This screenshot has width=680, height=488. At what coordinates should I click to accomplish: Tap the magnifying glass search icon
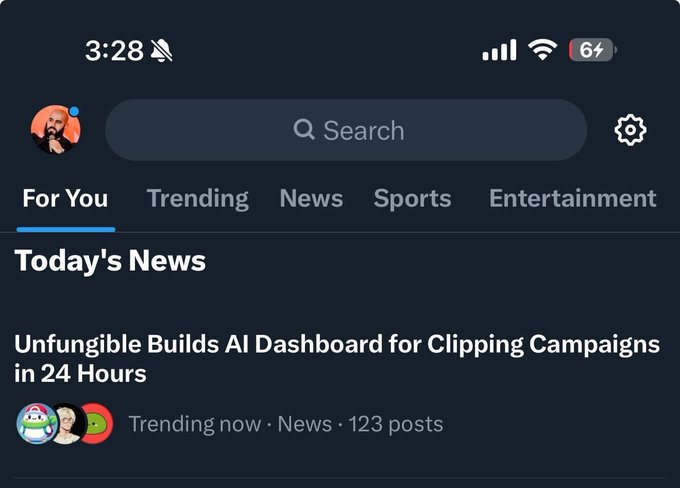[304, 130]
